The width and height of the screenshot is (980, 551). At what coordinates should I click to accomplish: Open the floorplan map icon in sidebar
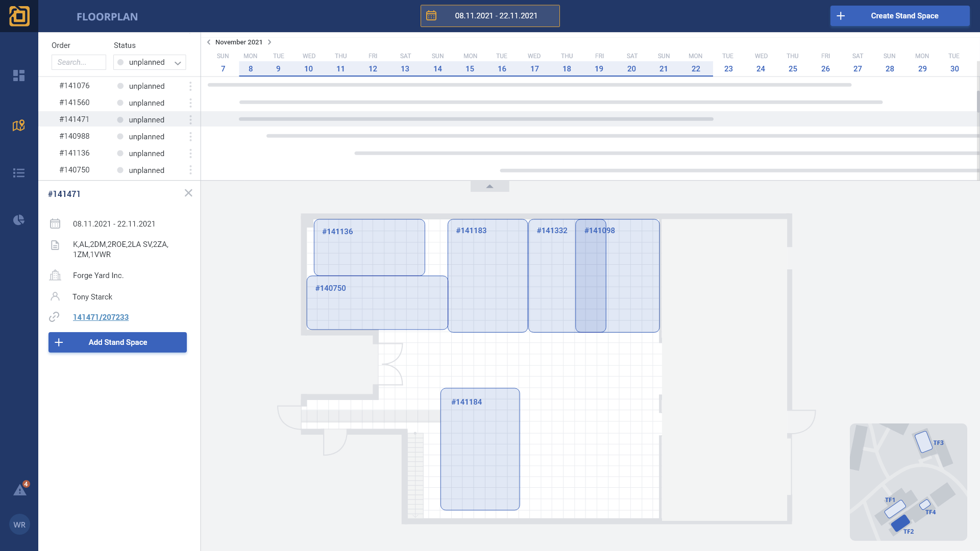pyautogui.click(x=19, y=126)
